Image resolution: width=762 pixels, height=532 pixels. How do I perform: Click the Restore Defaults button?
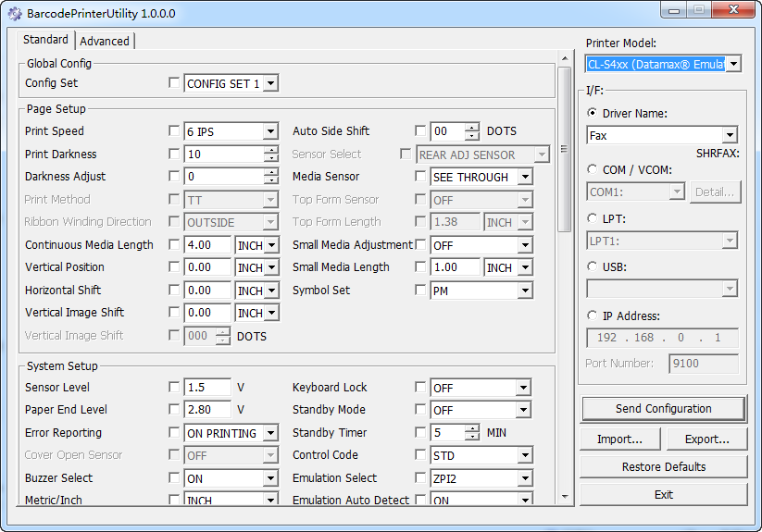[663, 467]
